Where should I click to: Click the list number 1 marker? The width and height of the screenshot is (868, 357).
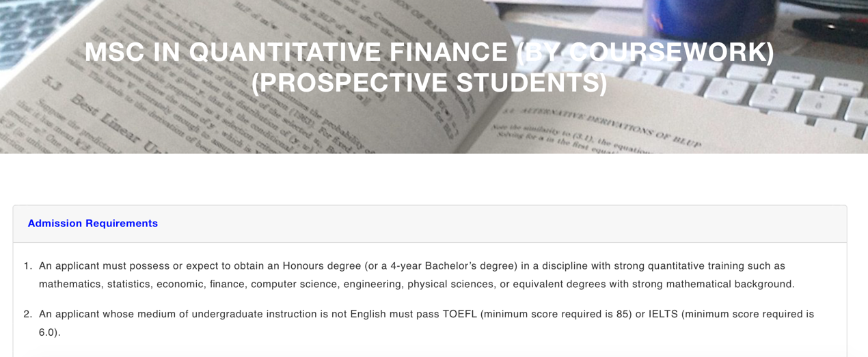tap(27, 266)
